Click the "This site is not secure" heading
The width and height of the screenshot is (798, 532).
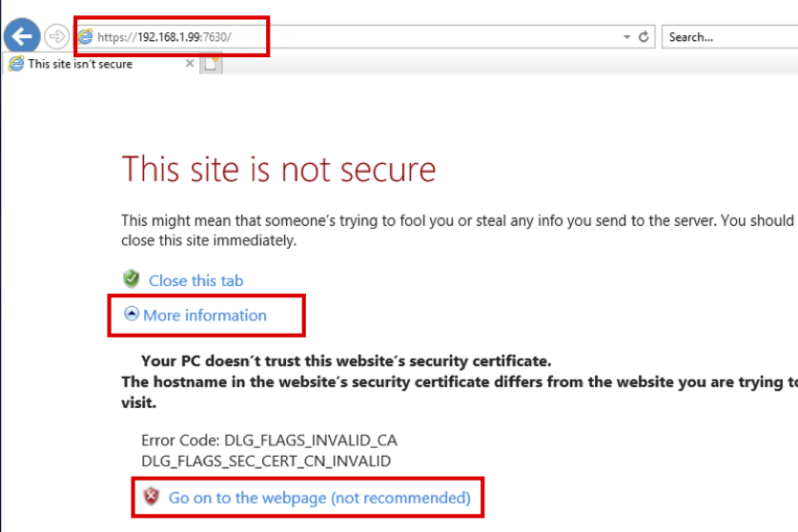[278, 170]
